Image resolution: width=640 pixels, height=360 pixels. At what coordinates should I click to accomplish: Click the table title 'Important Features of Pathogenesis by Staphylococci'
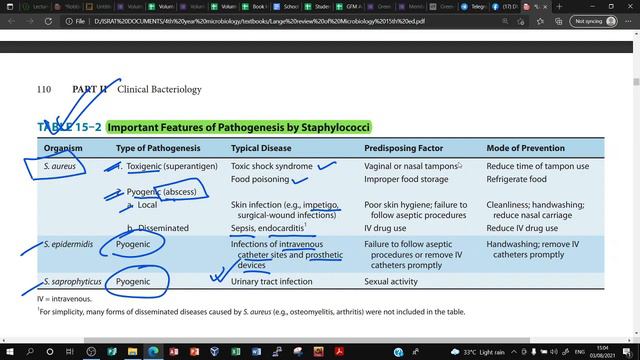pyautogui.click(x=238, y=127)
